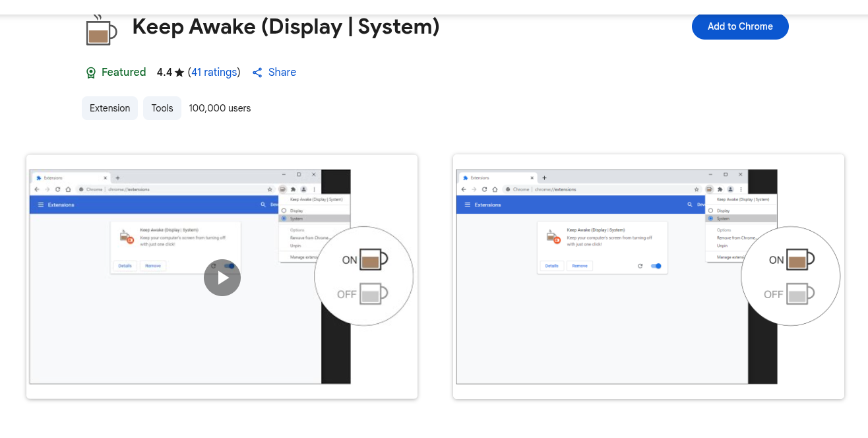Click the Featured label text
This screenshot has width=868, height=438.
click(x=124, y=73)
